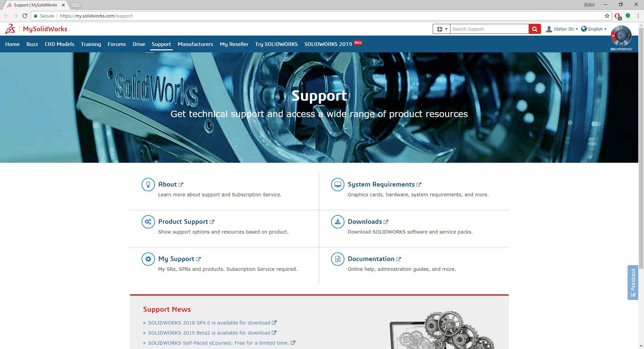Click the bookmark star in the address bar
644x349 pixels.
click(x=607, y=16)
